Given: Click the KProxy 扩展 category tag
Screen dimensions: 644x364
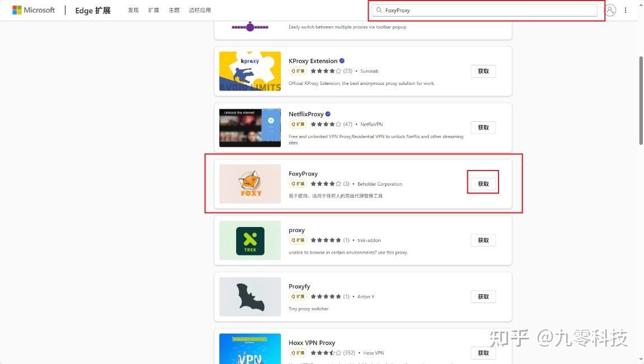Looking at the screenshot, I should pos(298,71).
